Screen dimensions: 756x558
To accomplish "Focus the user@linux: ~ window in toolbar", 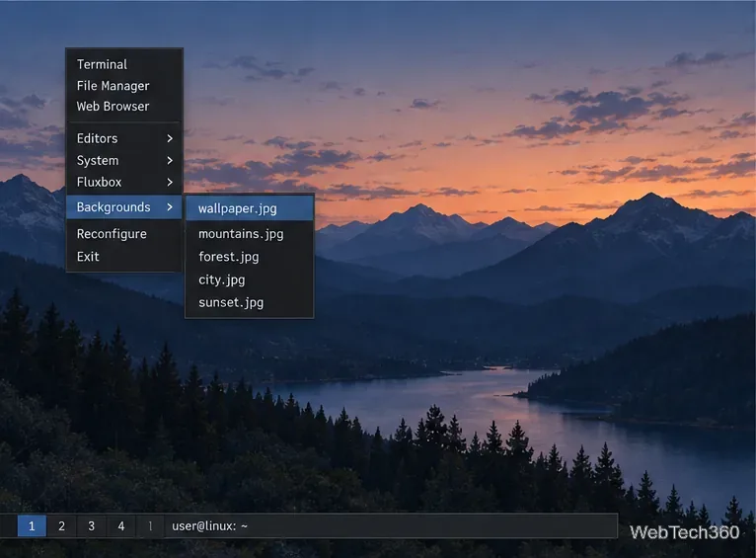I will click(x=391, y=525).
